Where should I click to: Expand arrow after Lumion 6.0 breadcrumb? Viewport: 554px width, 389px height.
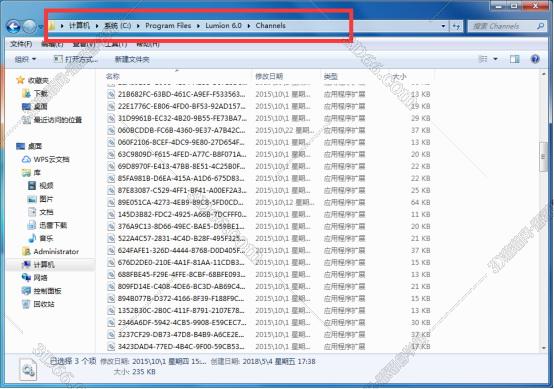[249, 26]
